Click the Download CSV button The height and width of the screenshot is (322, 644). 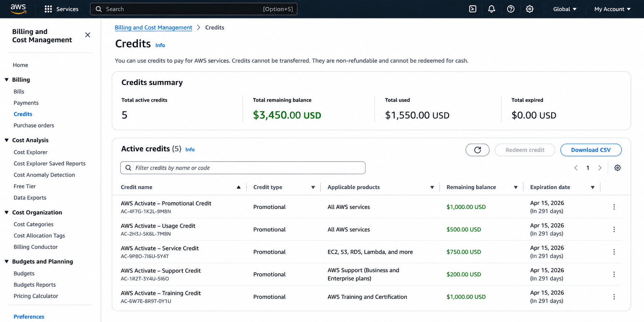591,150
